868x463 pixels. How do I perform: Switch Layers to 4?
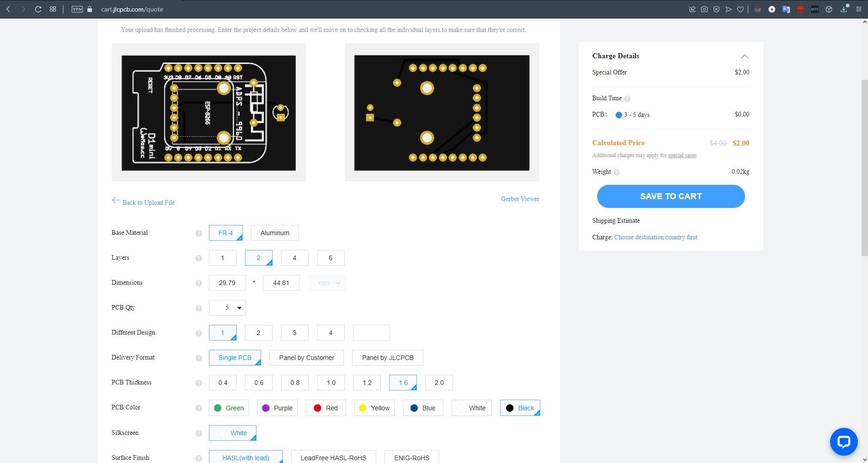294,257
